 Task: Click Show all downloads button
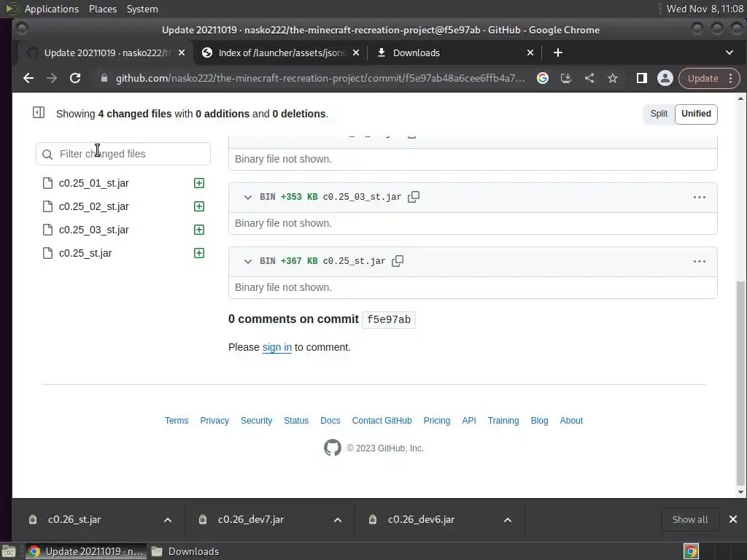[690, 520]
